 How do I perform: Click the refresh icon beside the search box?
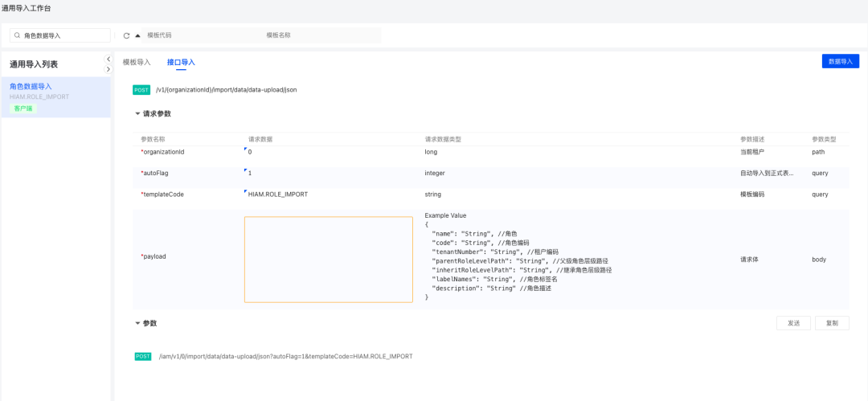coord(126,35)
